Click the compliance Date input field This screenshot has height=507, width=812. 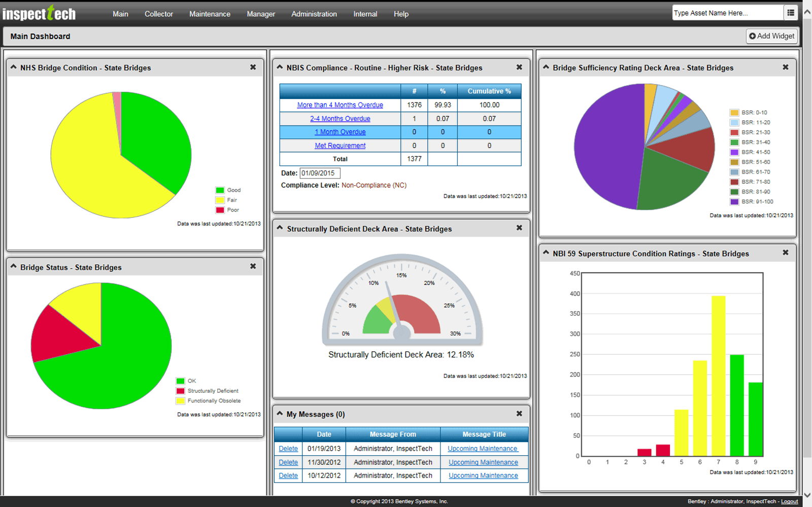(319, 173)
